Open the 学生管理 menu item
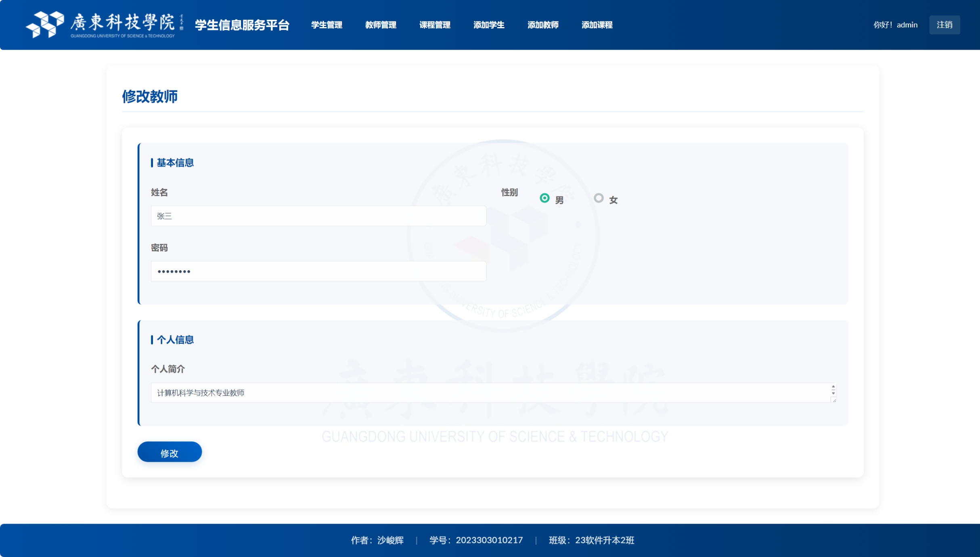 (327, 25)
